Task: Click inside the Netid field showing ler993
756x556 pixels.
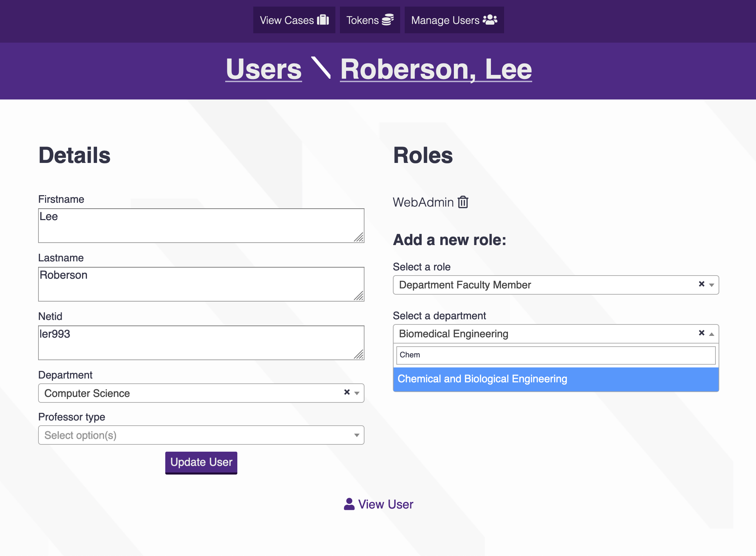Action: click(x=201, y=342)
